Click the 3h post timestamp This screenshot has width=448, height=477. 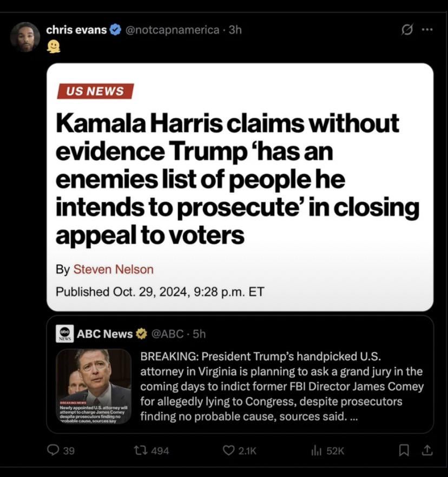(x=235, y=30)
